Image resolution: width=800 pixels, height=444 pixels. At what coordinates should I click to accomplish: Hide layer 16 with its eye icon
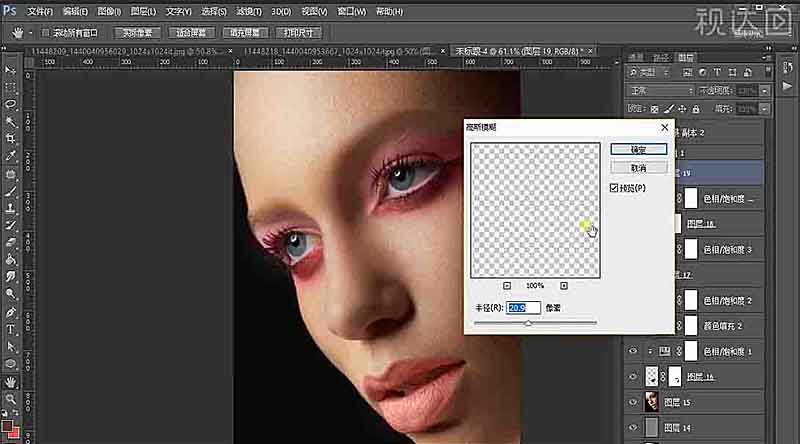pyautogui.click(x=633, y=377)
